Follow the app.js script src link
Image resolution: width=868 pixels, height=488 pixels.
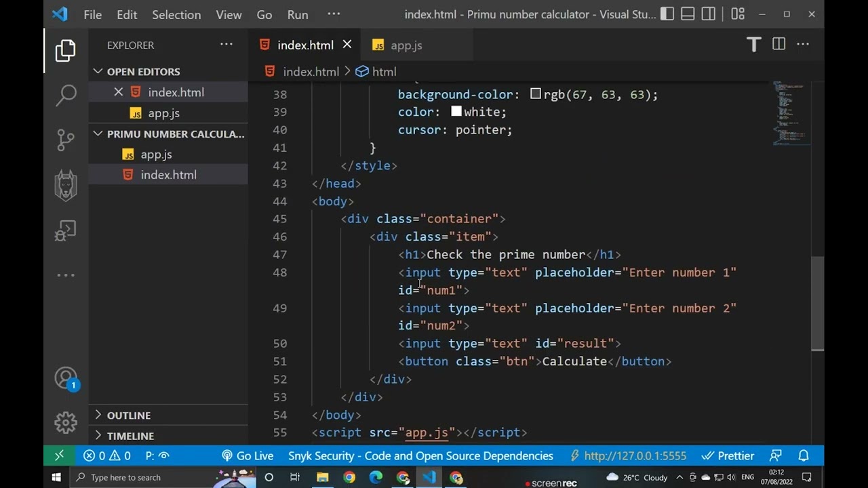point(427,432)
